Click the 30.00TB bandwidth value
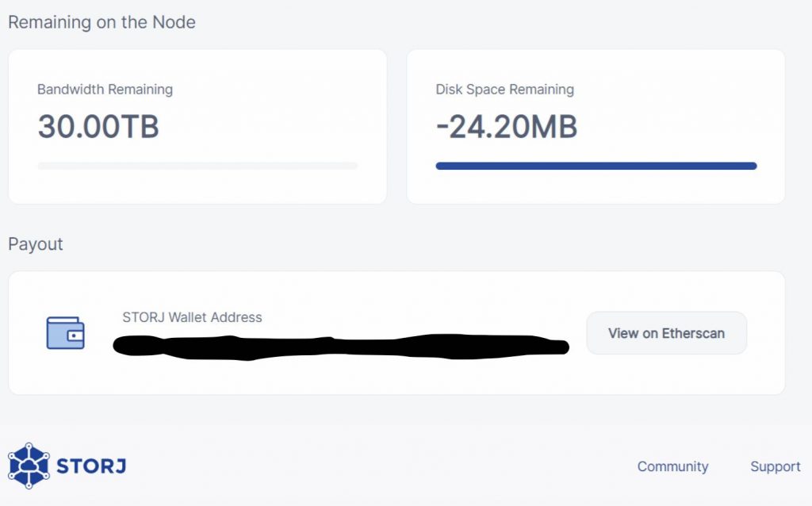This screenshot has width=812, height=506. [x=98, y=127]
